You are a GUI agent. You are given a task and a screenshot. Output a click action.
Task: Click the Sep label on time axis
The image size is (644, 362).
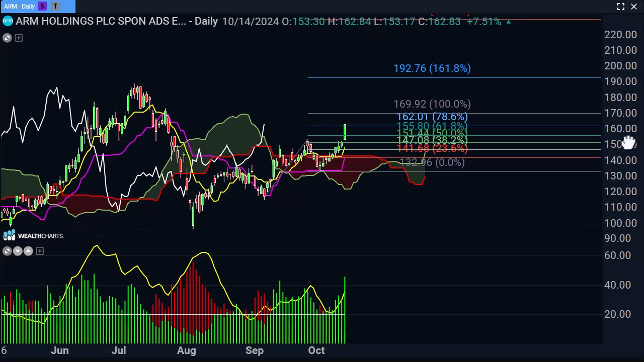point(255,350)
